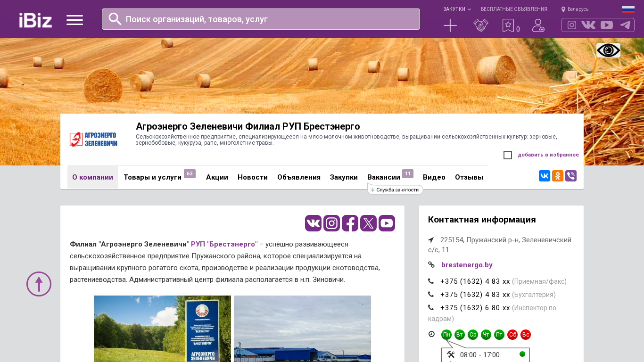This screenshot has width=644, height=362.
Task: Open the company sign photo thumbnail
Action: [x=162, y=329]
